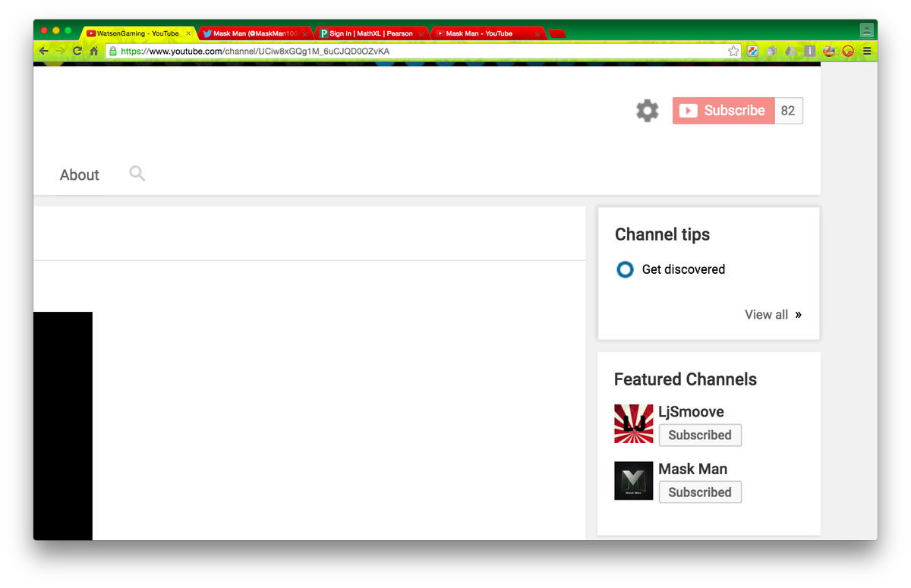The image size is (911, 588).
Task: Toggle the Get discovered tip circle
Action: coord(625,269)
